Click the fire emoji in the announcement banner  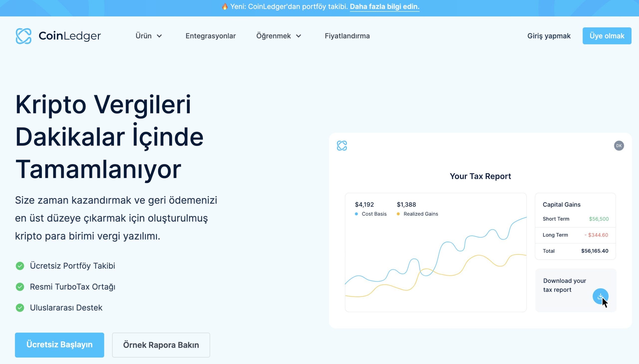pyautogui.click(x=225, y=7)
